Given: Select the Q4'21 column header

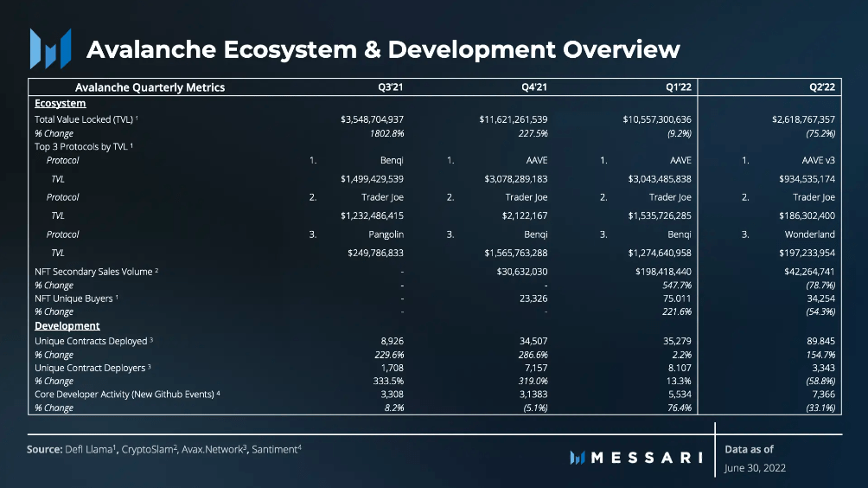Looking at the screenshot, I should (x=534, y=87).
